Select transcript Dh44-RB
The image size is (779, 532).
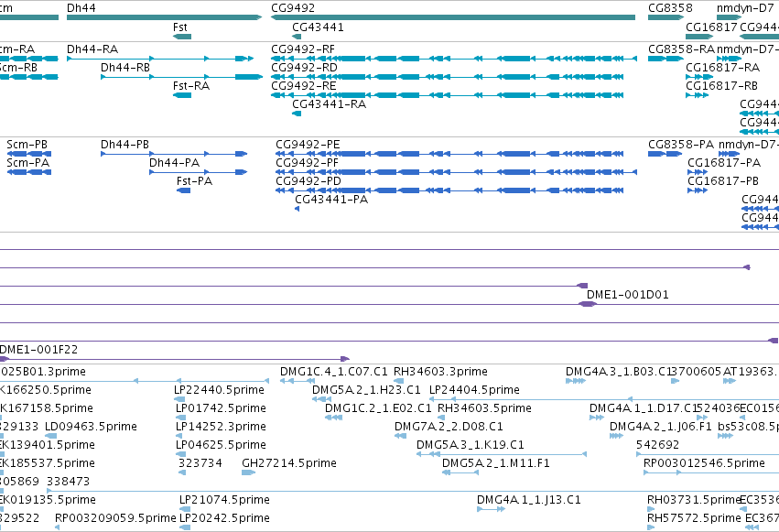[181, 77]
